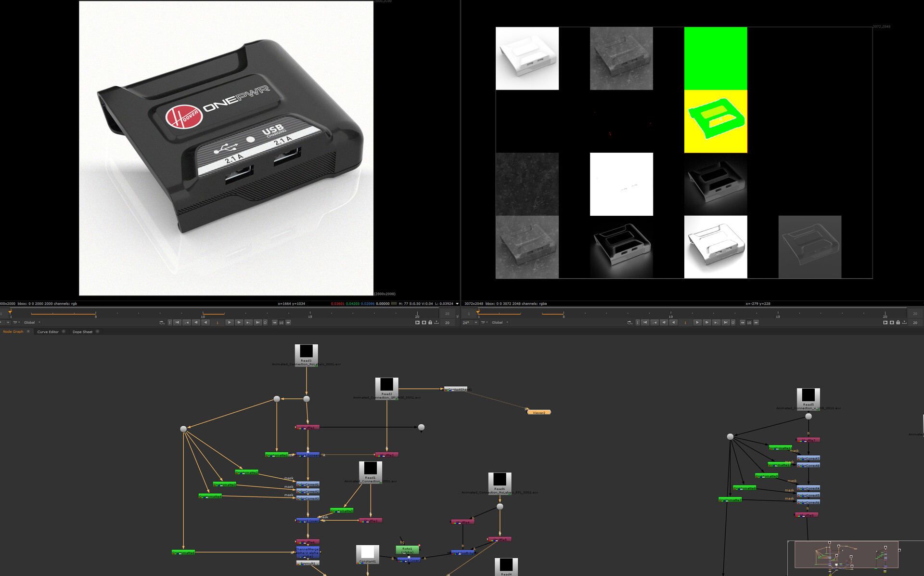Image resolution: width=924 pixels, height=576 pixels.
Task: Play forward in right viewer
Action: point(697,323)
